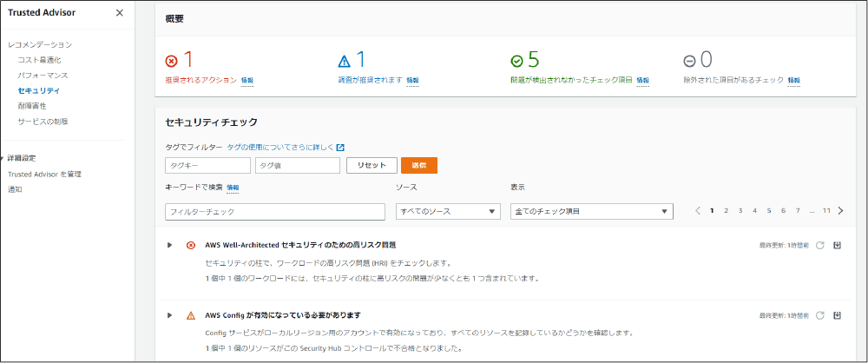Click the orange 送信 button
This screenshot has width=868, height=363.
(419, 165)
